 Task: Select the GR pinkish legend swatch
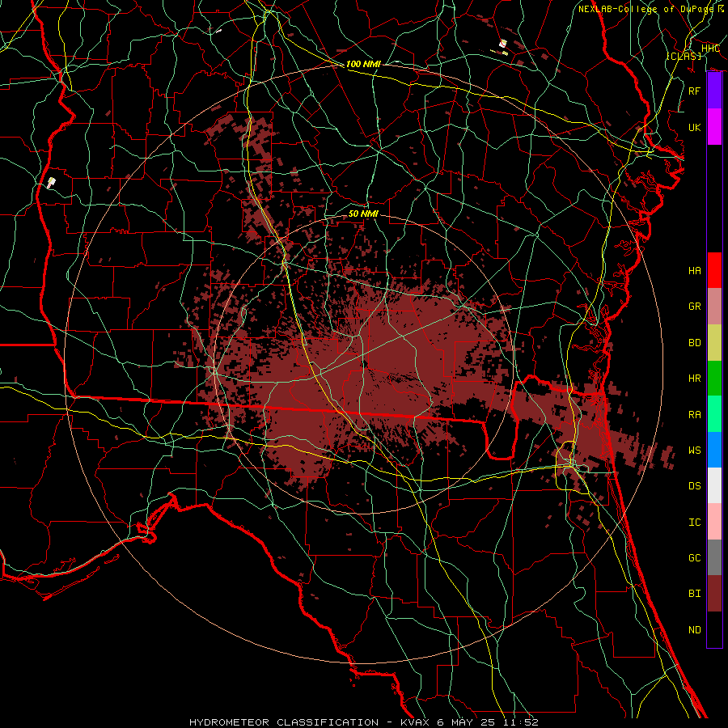coord(714,306)
